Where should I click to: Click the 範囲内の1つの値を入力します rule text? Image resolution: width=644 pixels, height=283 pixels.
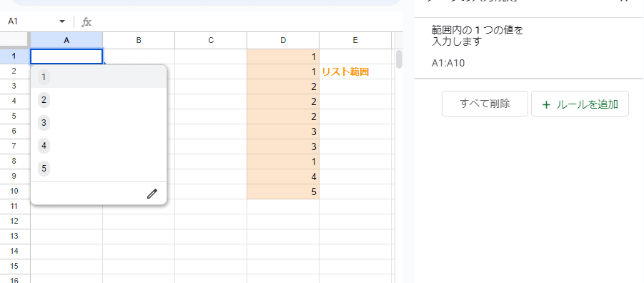click(x=477, y=36)
